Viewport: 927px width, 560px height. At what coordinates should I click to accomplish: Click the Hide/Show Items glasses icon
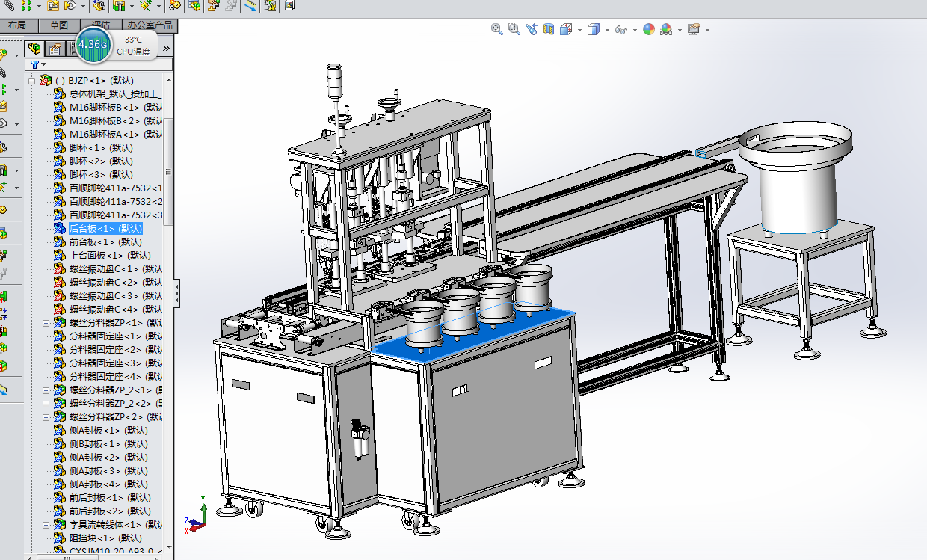click(620, 29)
